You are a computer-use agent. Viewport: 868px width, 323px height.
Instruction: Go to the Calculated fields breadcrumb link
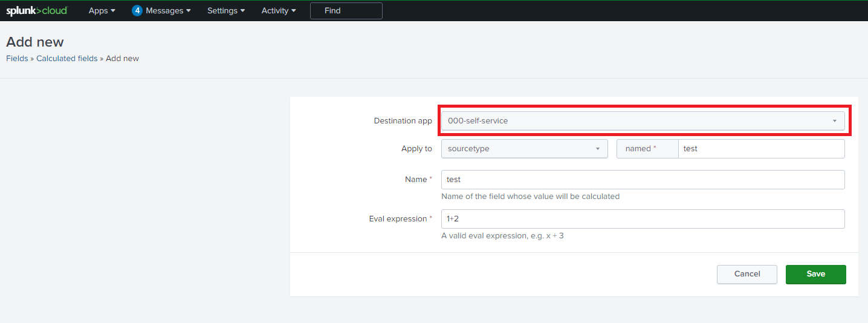(x=66, y=59)
